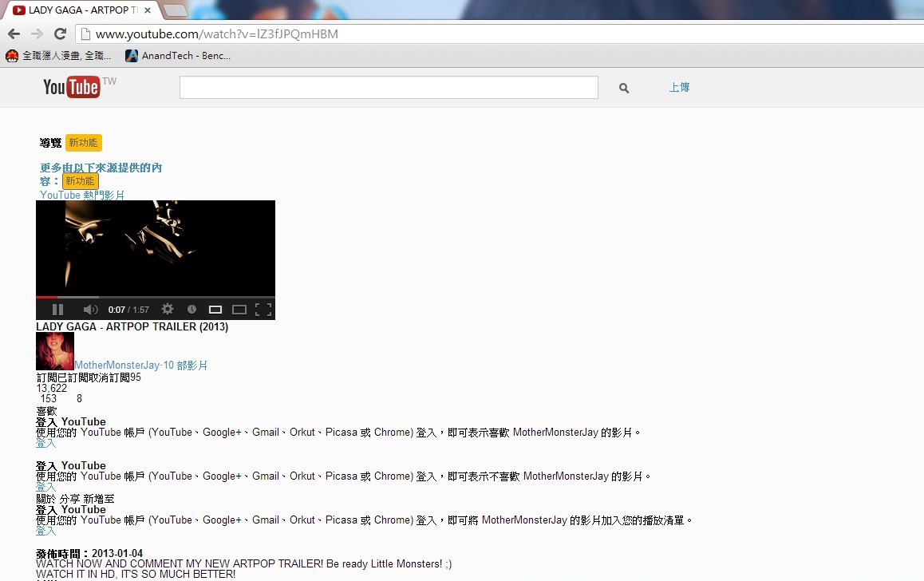924x581 pixels.
Task: Switch to small player size
Action: coord(215,310)
